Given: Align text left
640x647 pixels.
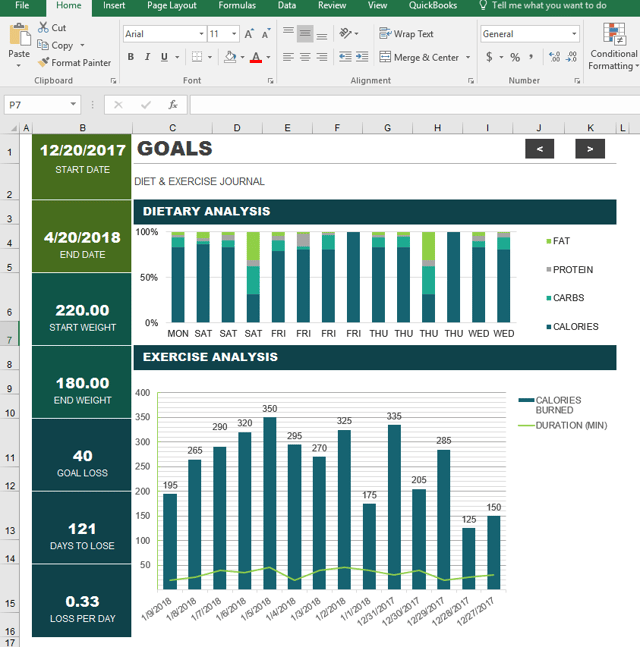Looking at the screenshot, I should point(288,57).
